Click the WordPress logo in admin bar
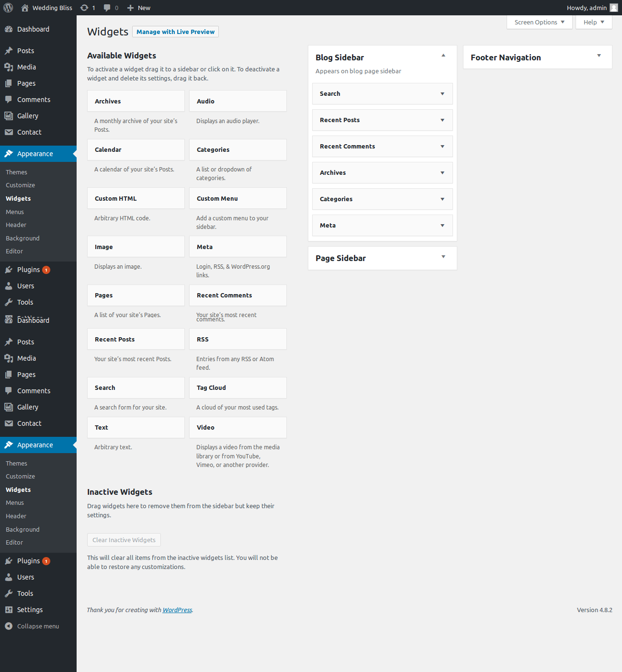Viewport: 622px width, 672px height. pyautogui.click(x=8, y=8)
